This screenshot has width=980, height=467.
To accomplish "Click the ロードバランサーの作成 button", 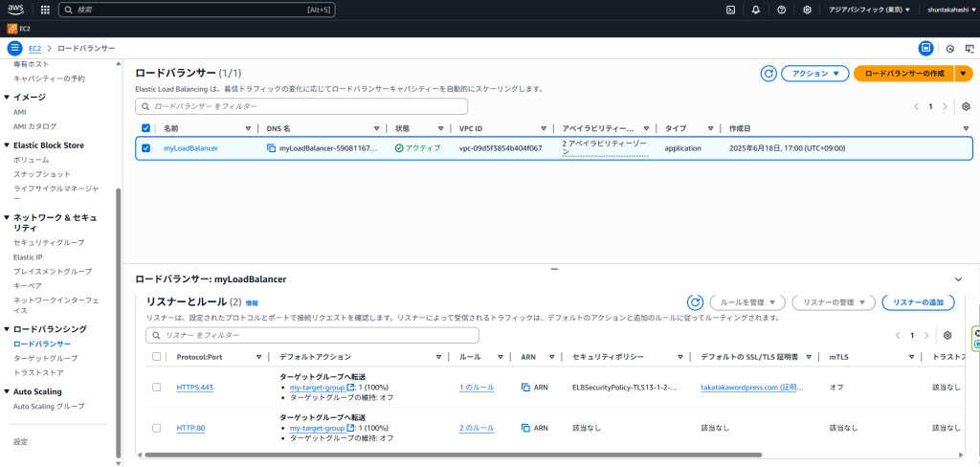I will (903, 74).
